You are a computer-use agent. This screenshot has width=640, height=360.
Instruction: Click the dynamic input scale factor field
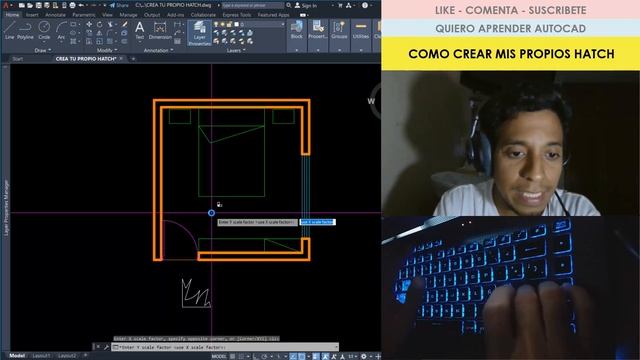tap(318, 222)
